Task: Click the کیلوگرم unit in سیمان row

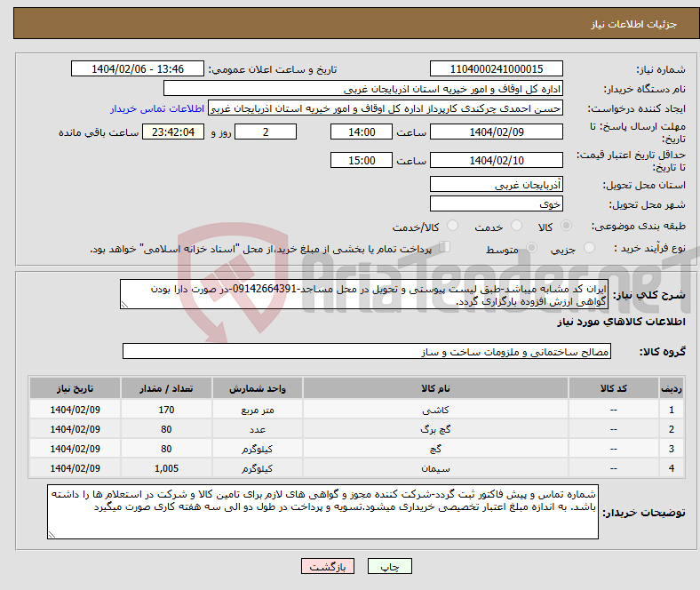Action: point(257,468)
